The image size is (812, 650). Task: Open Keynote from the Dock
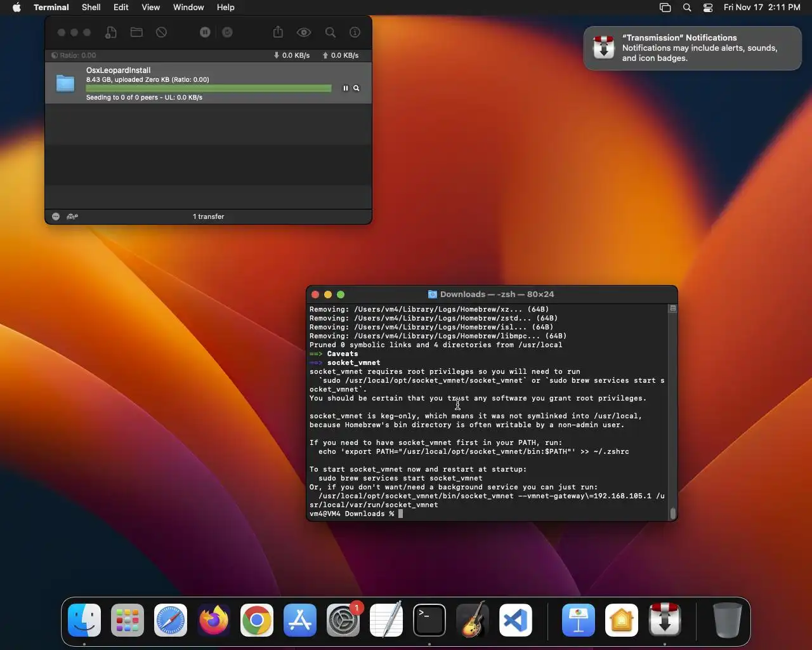click(x=578, y=620)
